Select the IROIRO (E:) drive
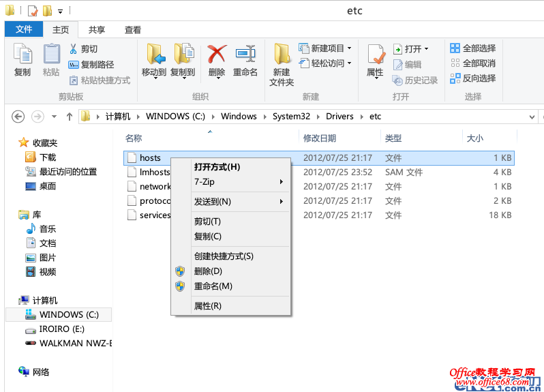 tap(55, 329)
